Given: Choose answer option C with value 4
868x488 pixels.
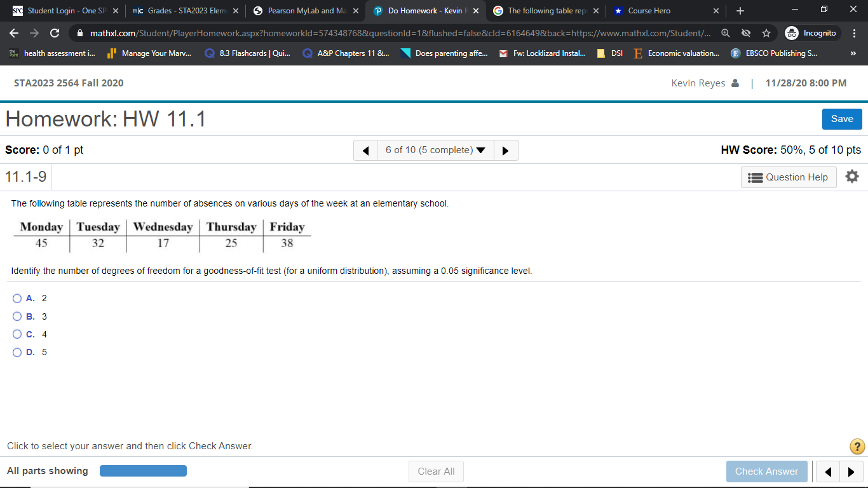Looking at the screenshot, I should (x=17, y=334).
